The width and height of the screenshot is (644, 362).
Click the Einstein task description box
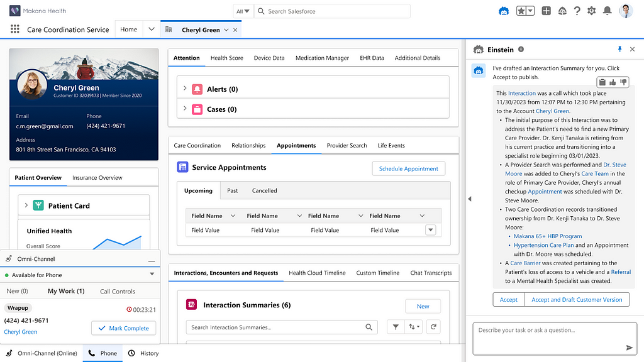pyautogui.click(x=555, y=339)
